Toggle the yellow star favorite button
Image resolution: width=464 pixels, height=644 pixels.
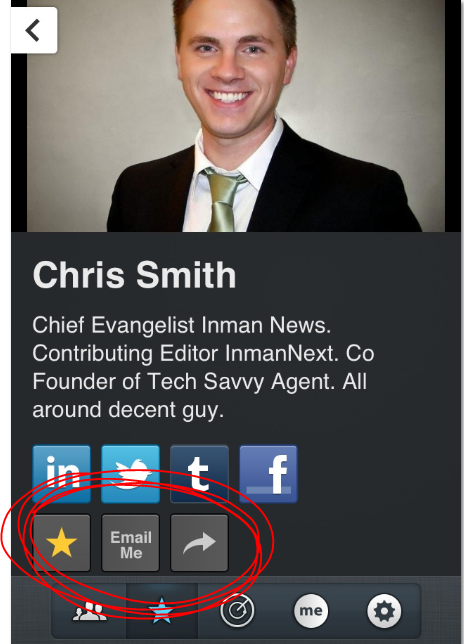[x=62, y=543]
